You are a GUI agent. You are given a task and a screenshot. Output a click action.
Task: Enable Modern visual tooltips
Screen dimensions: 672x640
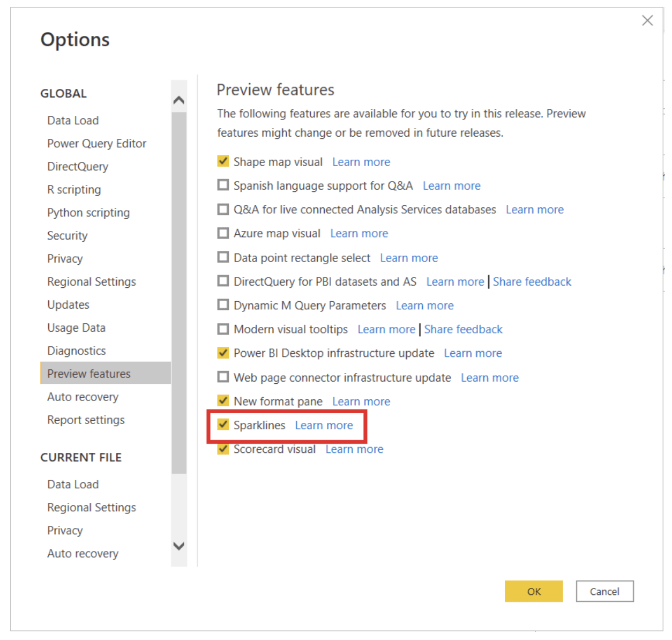[223, 329]
